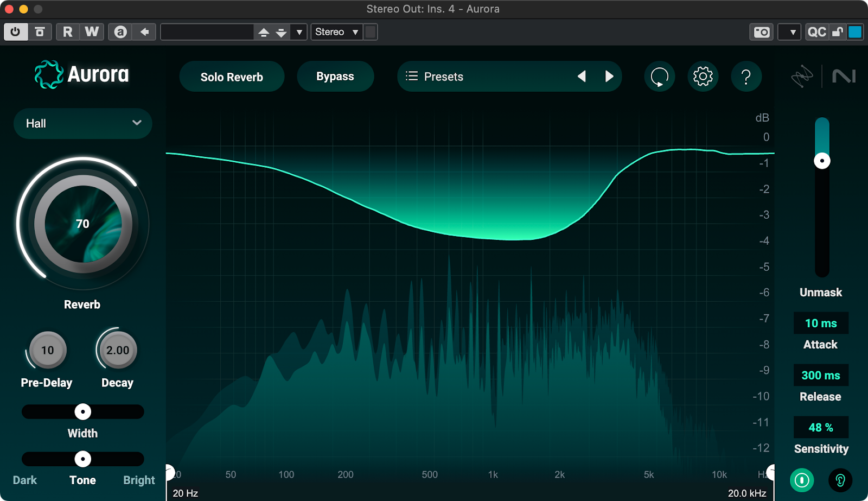The height and width of the screenshot is (501, 868).
Task: Click the Pre-Delay knob showing 10
Action: tap(48, 350)
